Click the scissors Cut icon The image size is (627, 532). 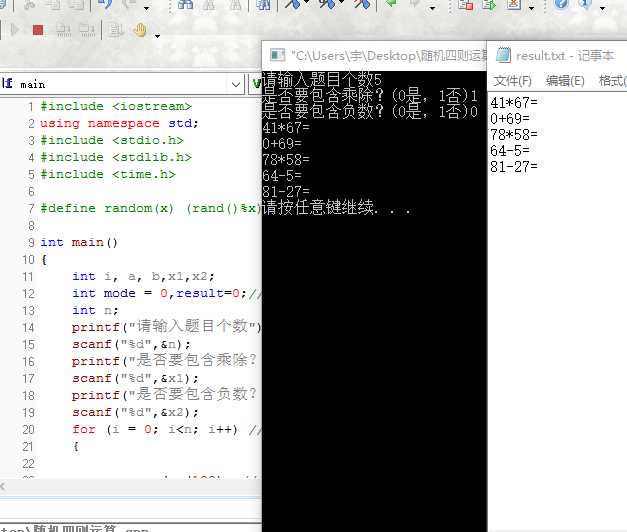(30, 4)
